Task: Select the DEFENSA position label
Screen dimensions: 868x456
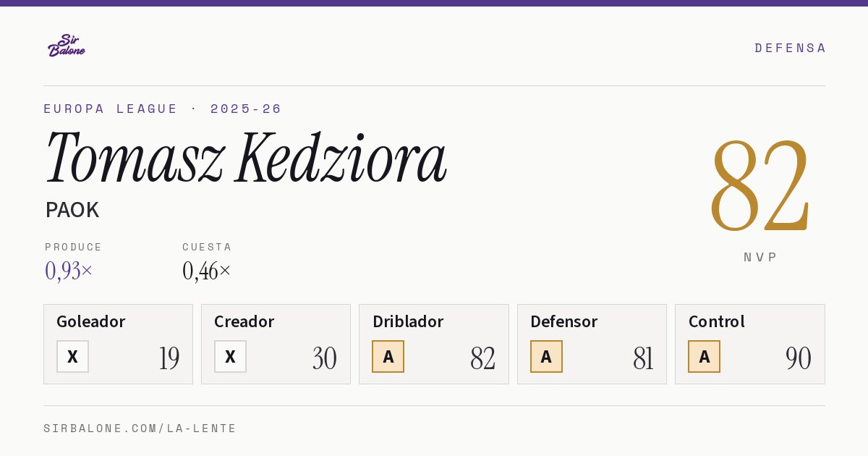Action: click(x=790, y=48)
